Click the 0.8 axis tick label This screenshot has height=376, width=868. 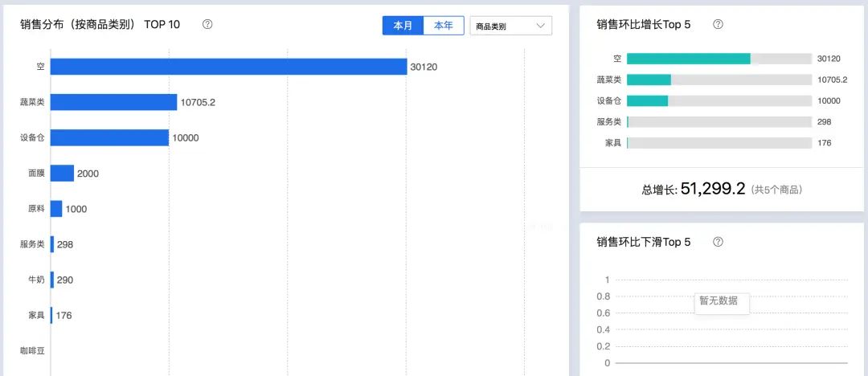point(604,296)
